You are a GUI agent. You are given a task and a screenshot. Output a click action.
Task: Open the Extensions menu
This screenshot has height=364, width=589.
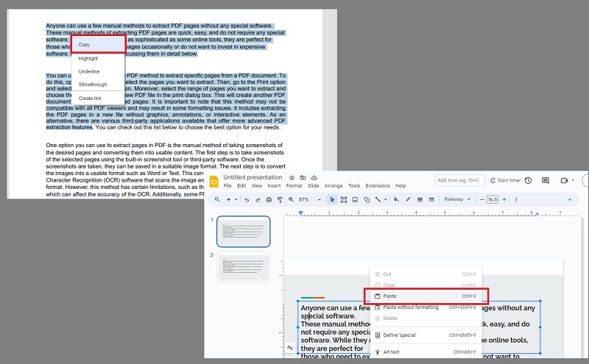coord(378,186)
